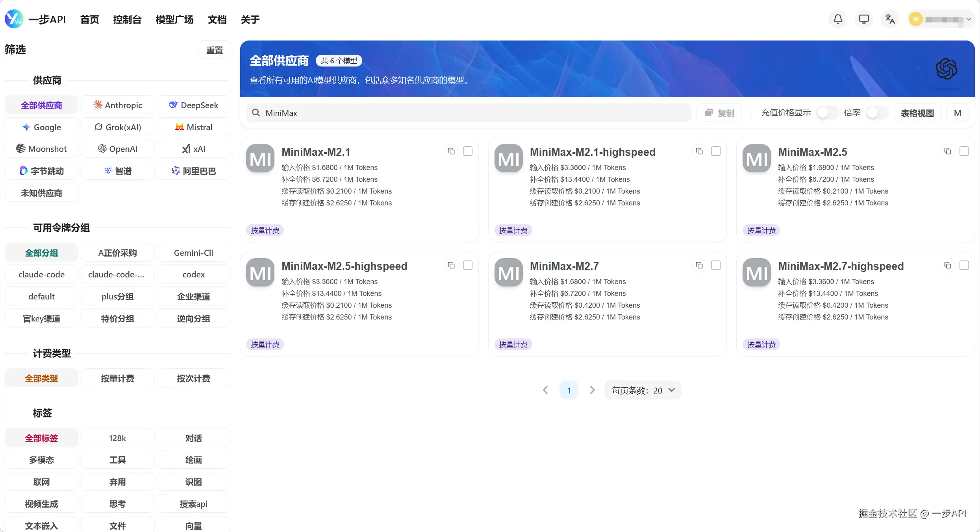Go to the next page arrow
The image size is (980, 532).
click(592, 390)
